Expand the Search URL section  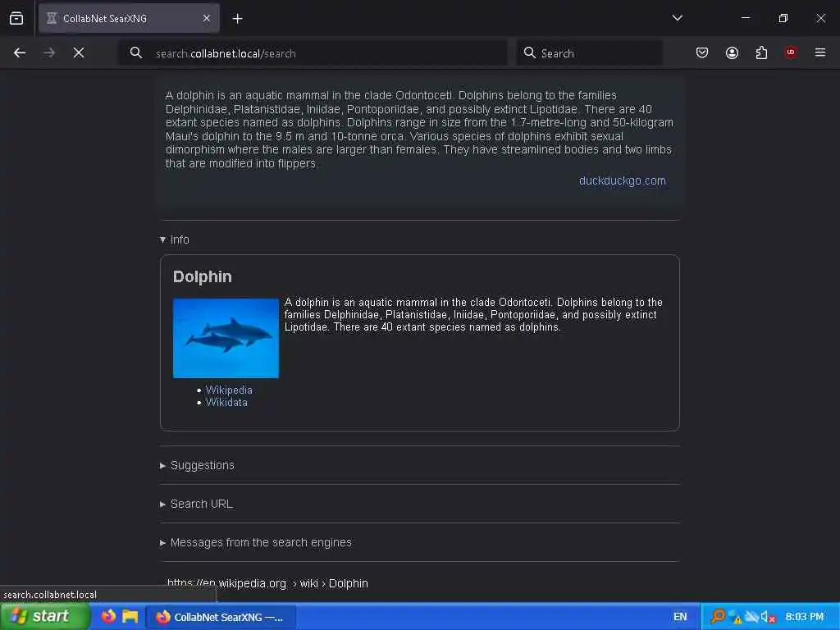pos(197,504)
